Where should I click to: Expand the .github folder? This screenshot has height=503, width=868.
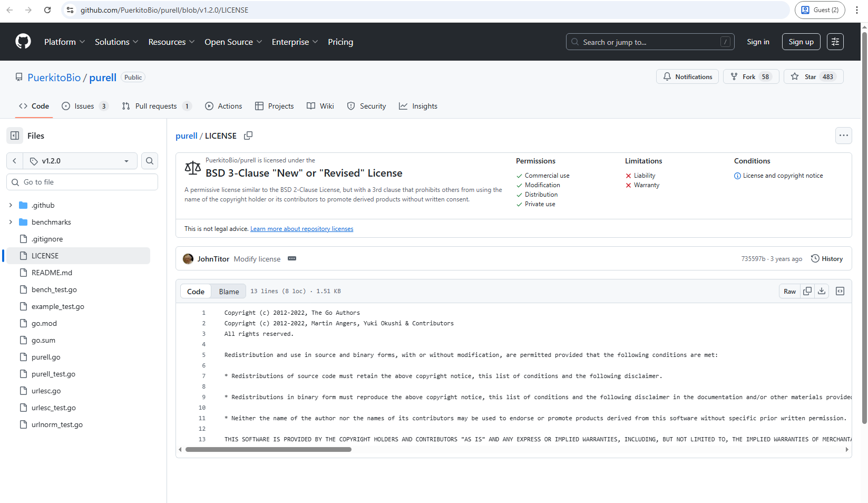click(x=11, y=205)
